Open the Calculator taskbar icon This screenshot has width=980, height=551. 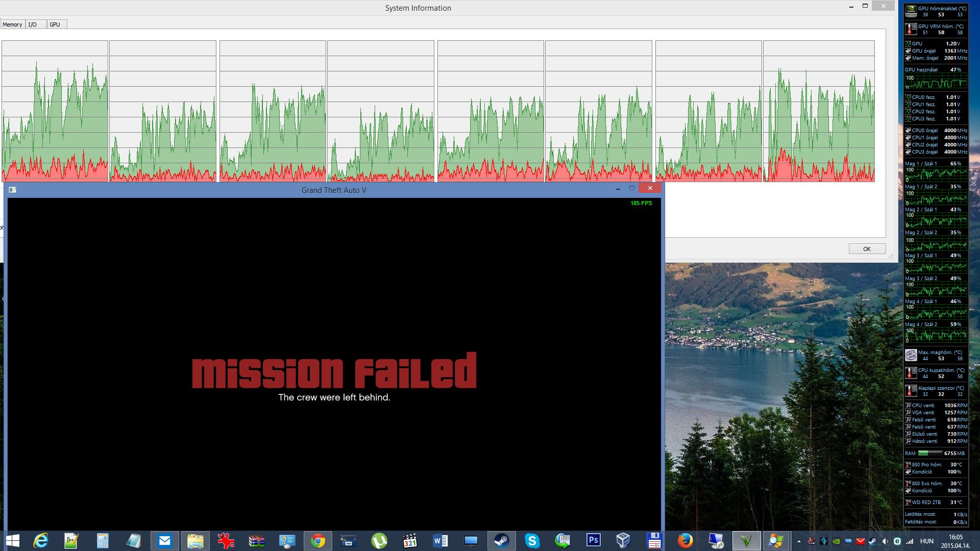[103, 541]
